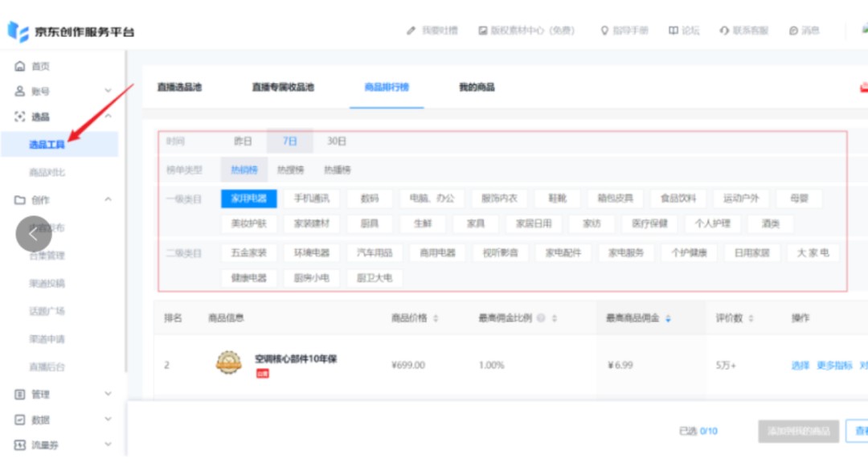Click the 首页 home icon in sidebar
Image resolution: width=868 pixels, height=463 pixels.
(21, 67)
